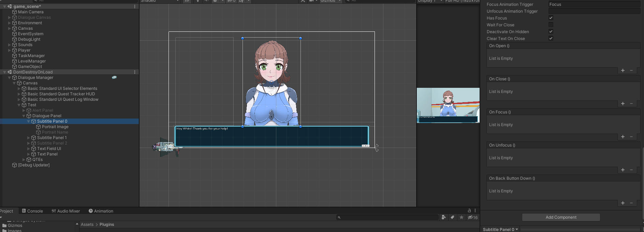This screenshot has height=232, width=644.
Task: Remove listener from On Unfocus event
Action: pos(631,170)
